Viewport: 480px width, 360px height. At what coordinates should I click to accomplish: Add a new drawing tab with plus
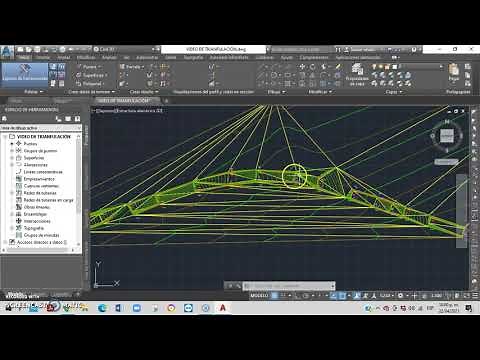click(166, 100)
